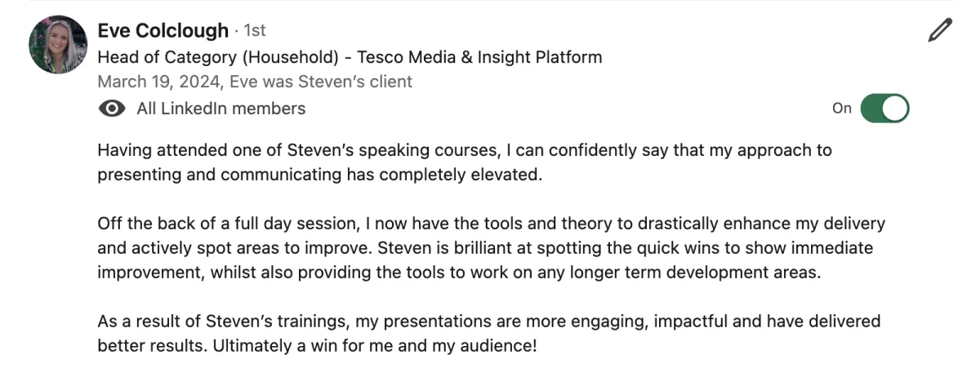This screenshot has width=980, height=368.
Task: Open Eve Colclough's profile photo
Action: pyautogui.click(x=57, y=44)
